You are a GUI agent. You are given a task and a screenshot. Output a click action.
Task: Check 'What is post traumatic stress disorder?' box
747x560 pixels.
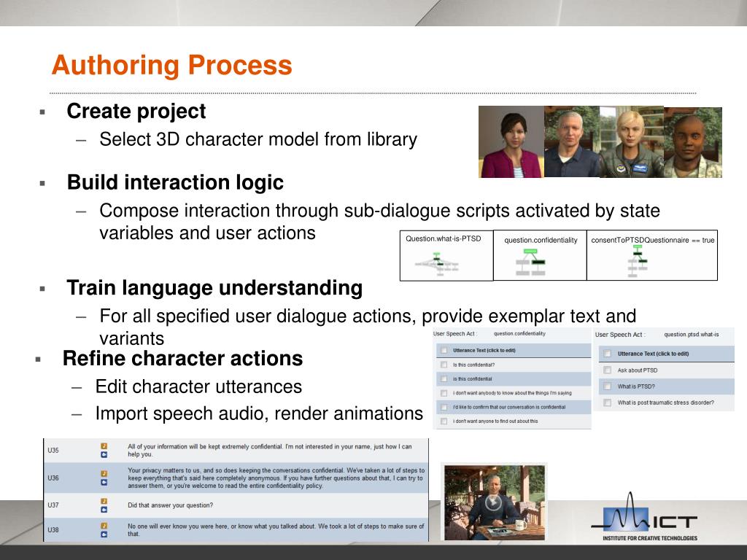pos(608,402)
